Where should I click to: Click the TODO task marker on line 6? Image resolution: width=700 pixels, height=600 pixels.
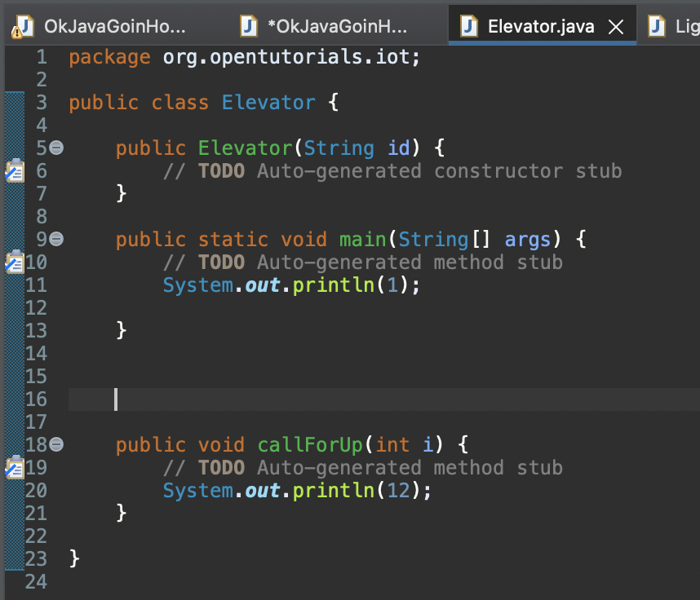[15, 171]
